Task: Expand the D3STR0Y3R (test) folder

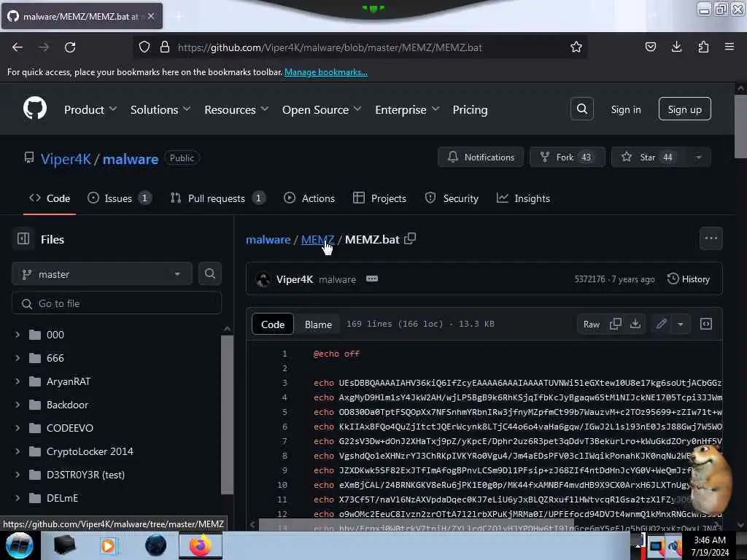Action: [18, 475]
